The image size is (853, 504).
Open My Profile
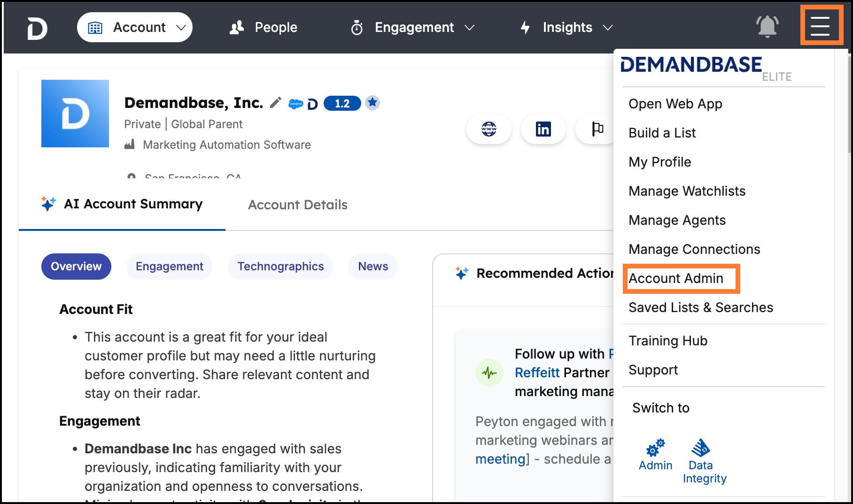[659, 162]
